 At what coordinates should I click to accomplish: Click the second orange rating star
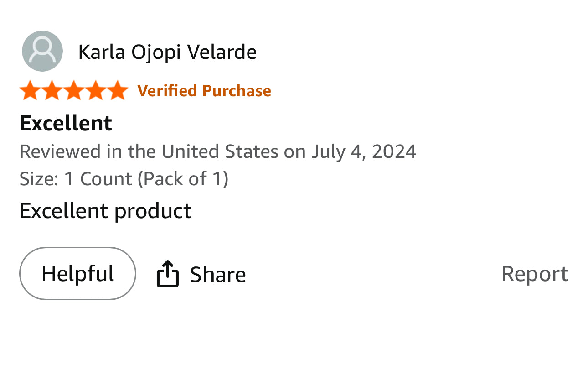[52, 90]
